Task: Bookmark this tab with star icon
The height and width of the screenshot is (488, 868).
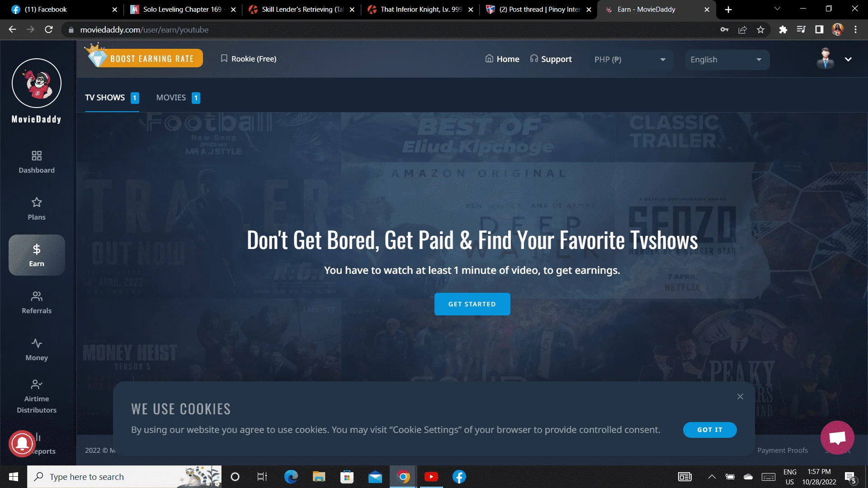Action: (x=761, y=29)
